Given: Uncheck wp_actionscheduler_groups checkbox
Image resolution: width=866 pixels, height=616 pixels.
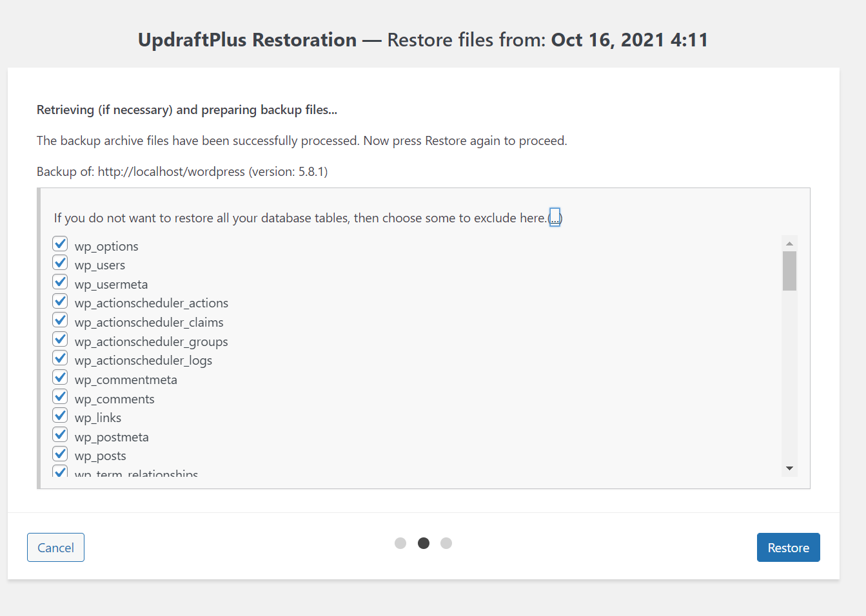Looking at the screenshot, I should click(61, 339).
